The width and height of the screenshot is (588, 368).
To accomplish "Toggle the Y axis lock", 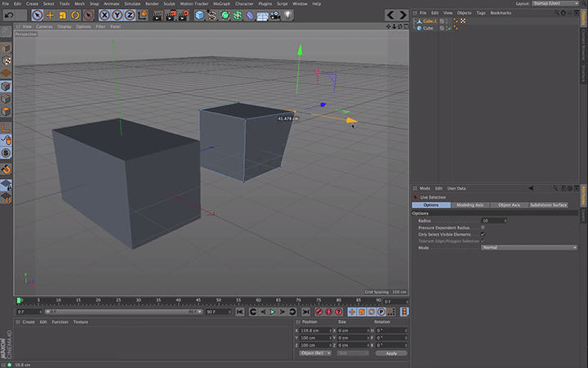I will click(x=117, y=16).
